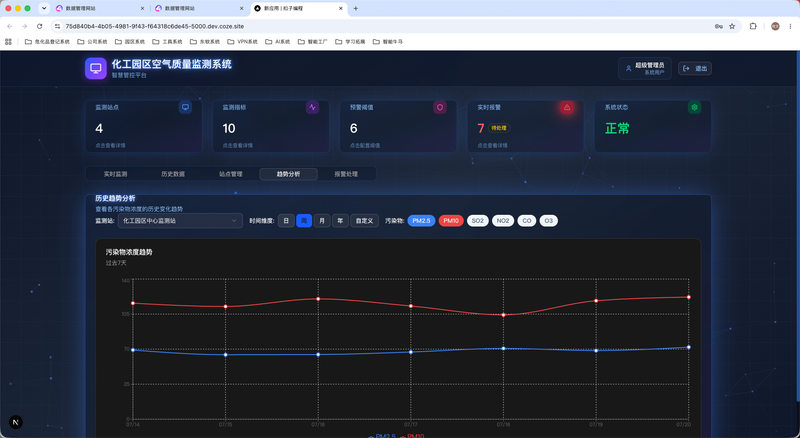Click the pulse icon on 监测指标 card
Viewport: 800px width, 438px height.
(312, 107)
